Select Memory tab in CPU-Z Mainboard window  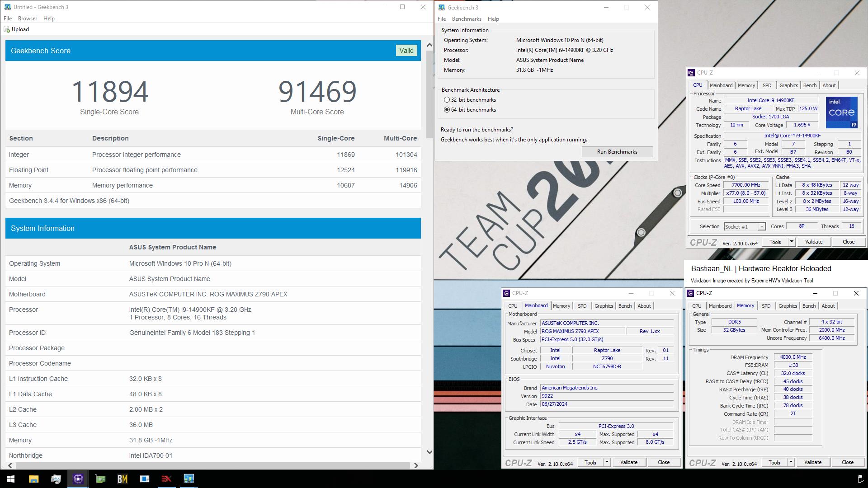[x=561, y=306]
